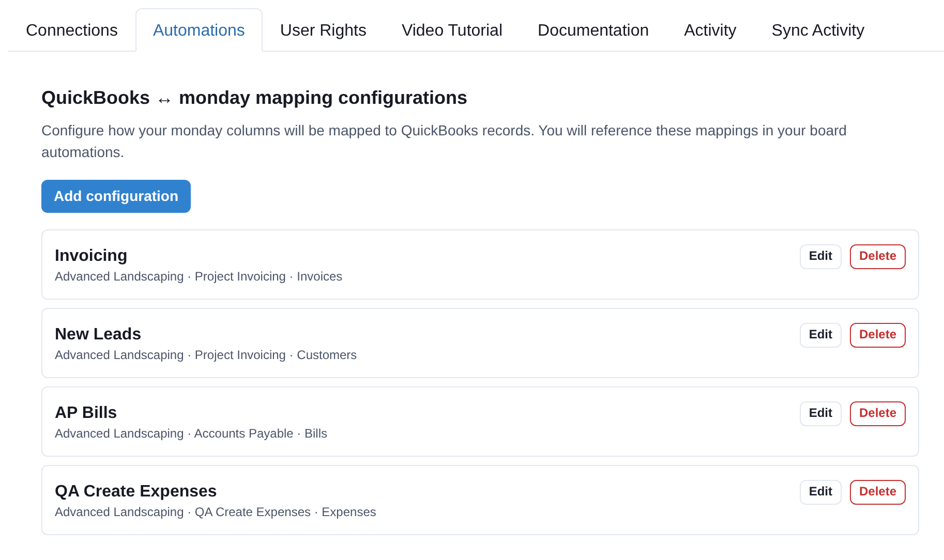Click the QA Create Expenses title

coord(135,491)
